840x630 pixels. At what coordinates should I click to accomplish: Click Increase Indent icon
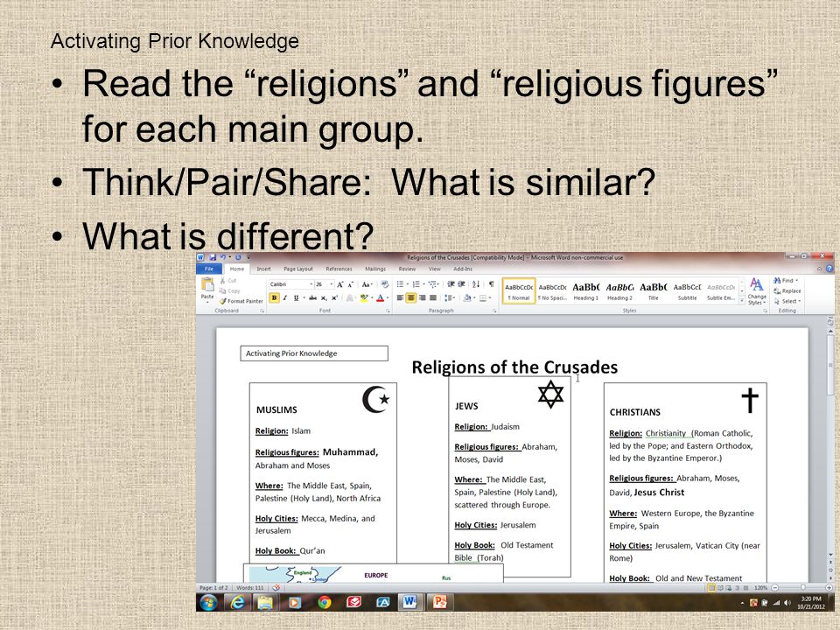(461, 283)
